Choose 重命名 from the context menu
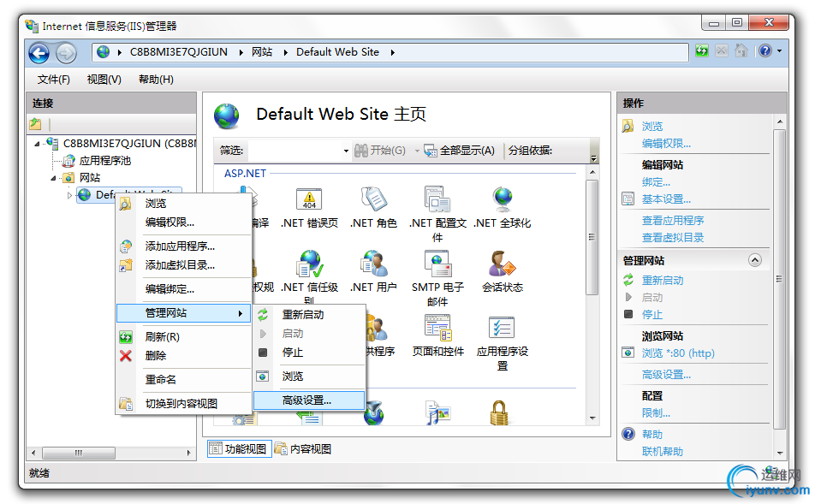This screenshot has width=815, height=504. pos(184,380)
